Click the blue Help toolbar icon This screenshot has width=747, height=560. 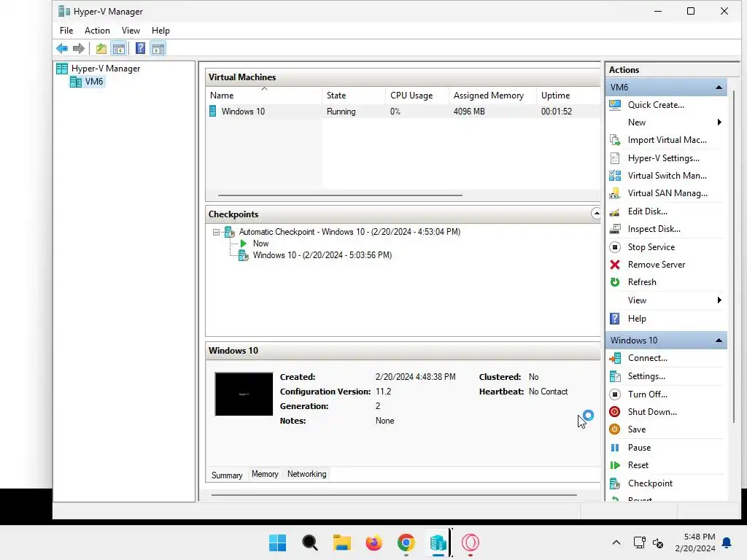(140, 48)
